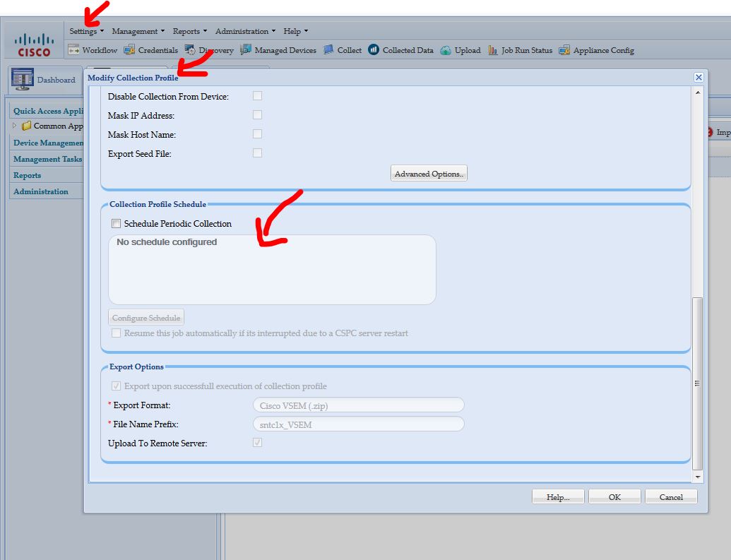The width and height of the screenshot is (731, 560).
Task: Open Job Run Status chart icon
Action: (x=493, y=50)
